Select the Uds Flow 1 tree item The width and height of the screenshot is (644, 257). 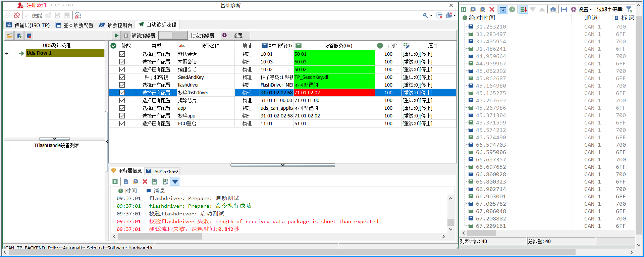pos(65,53)
